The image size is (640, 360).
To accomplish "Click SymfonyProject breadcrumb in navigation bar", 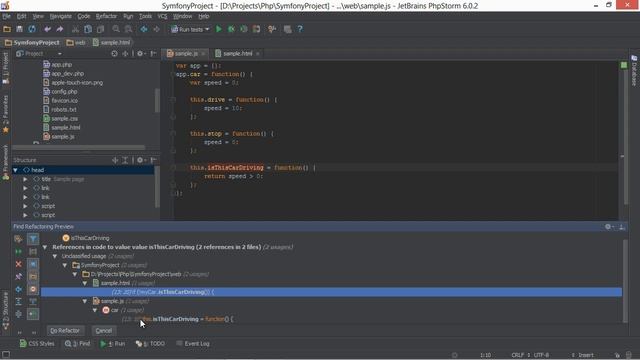I will (x=32, y=42).
